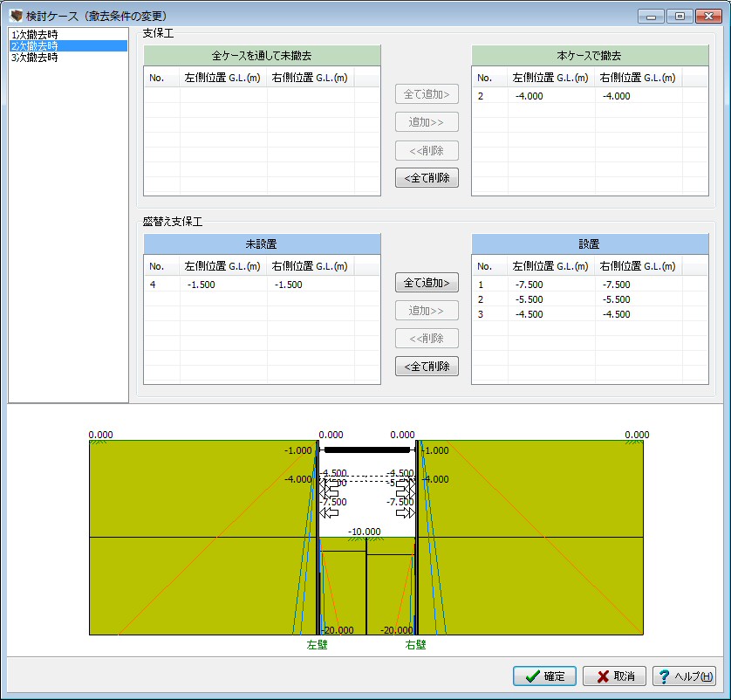731x700 pixels.
Task: Click the 全ケースを通して未撤去 table title
Action: 262,56
